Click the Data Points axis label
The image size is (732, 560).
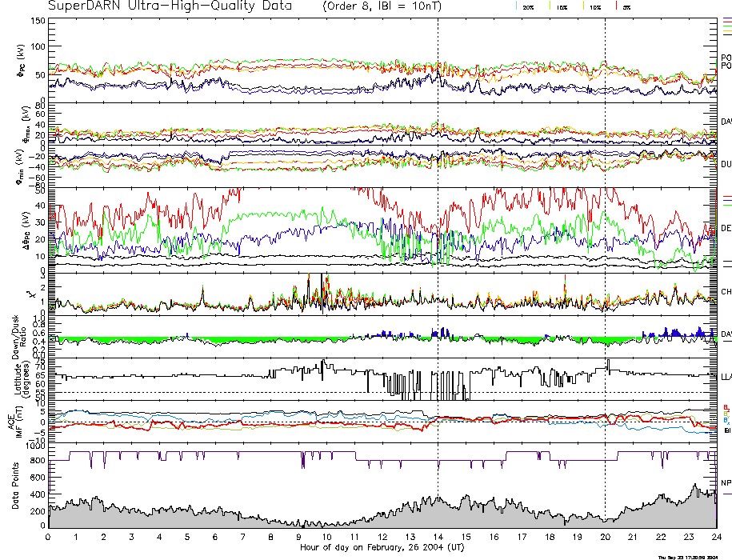[x=15, y=486]
